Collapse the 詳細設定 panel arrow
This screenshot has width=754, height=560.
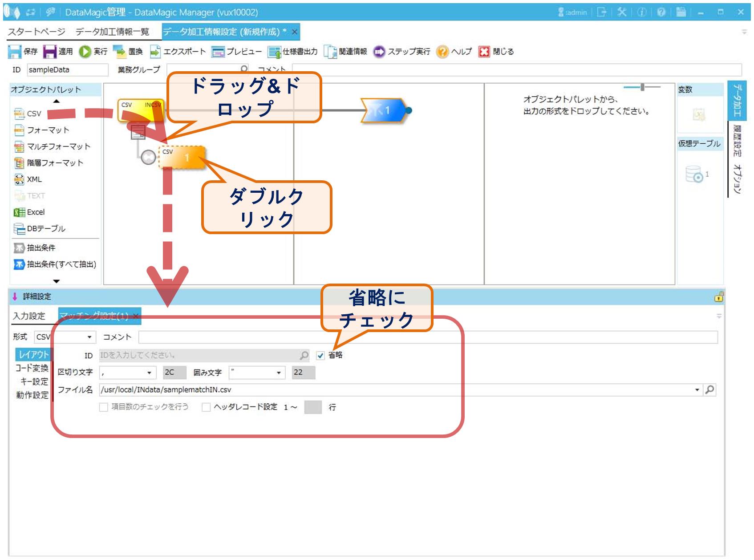[15, 296]
